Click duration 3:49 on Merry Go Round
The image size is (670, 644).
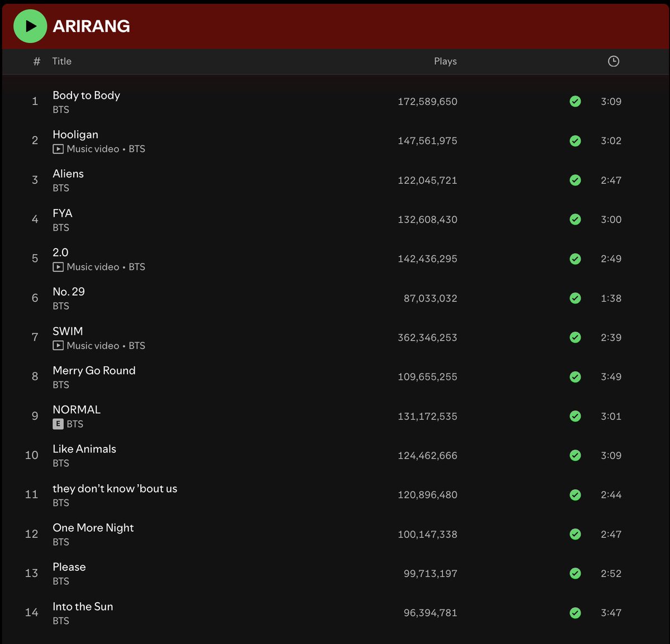click(611, 377)
